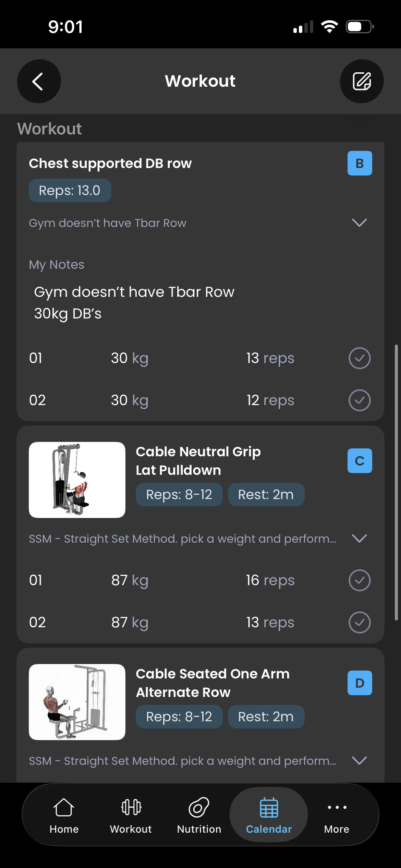The width and height of the screenshot is (401, 868).
Task: Open the edit workout pencil icon
Action: (x=362, y=81)
